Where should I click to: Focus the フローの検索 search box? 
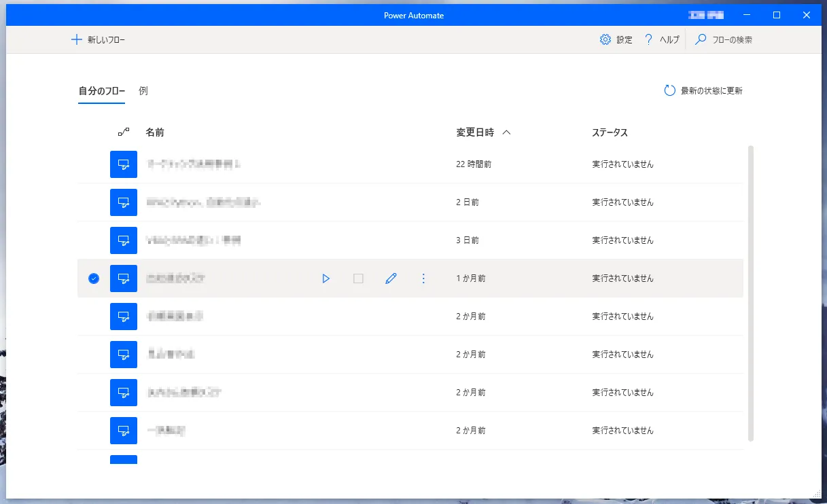[x=723, y=40]
